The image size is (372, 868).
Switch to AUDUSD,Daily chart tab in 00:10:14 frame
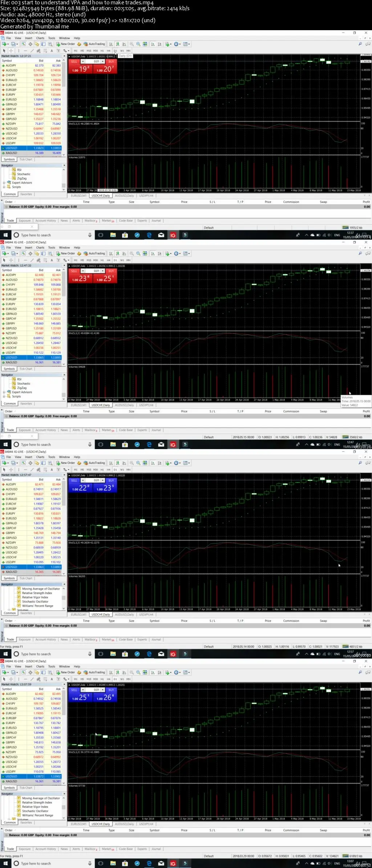click(124, 196)
